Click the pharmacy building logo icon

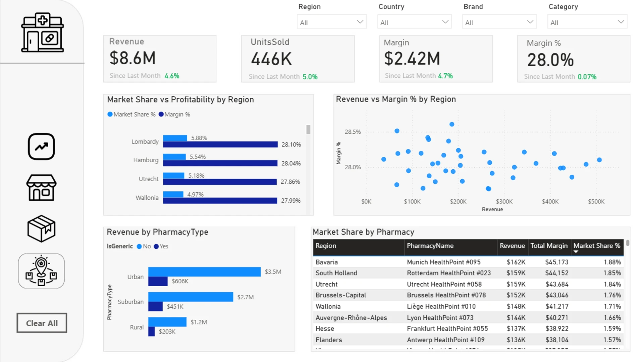[x=42, y=33]
